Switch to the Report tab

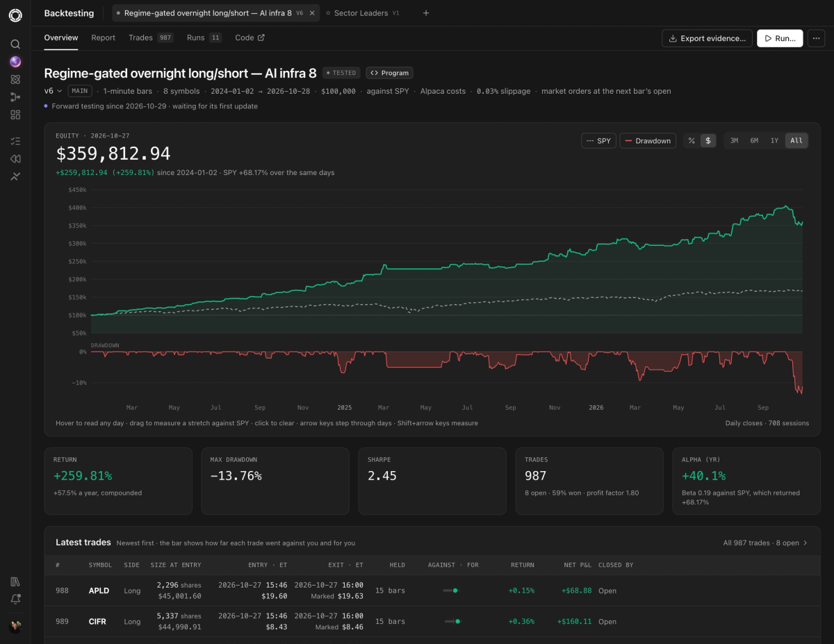click(x=103, y=38)
